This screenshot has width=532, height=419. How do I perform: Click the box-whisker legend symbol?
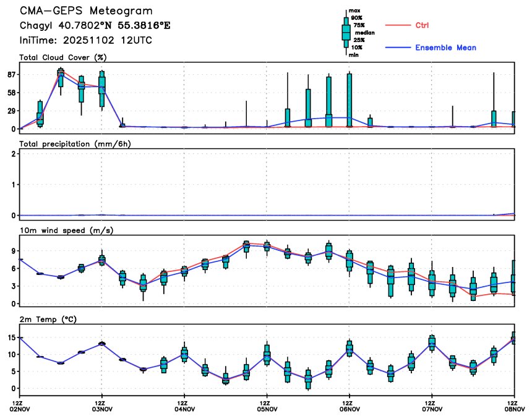click(x=346, y=33)
